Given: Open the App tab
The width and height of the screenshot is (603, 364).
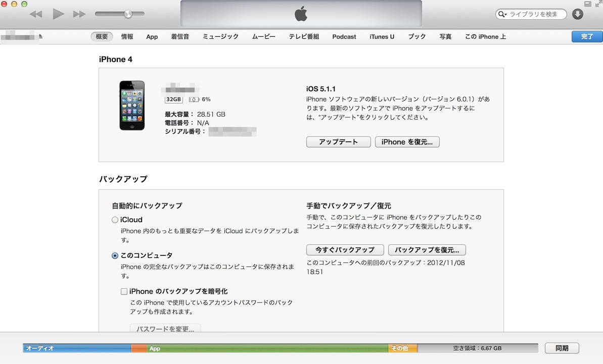Looking at the screenshot, I should (x=152, y=37).
